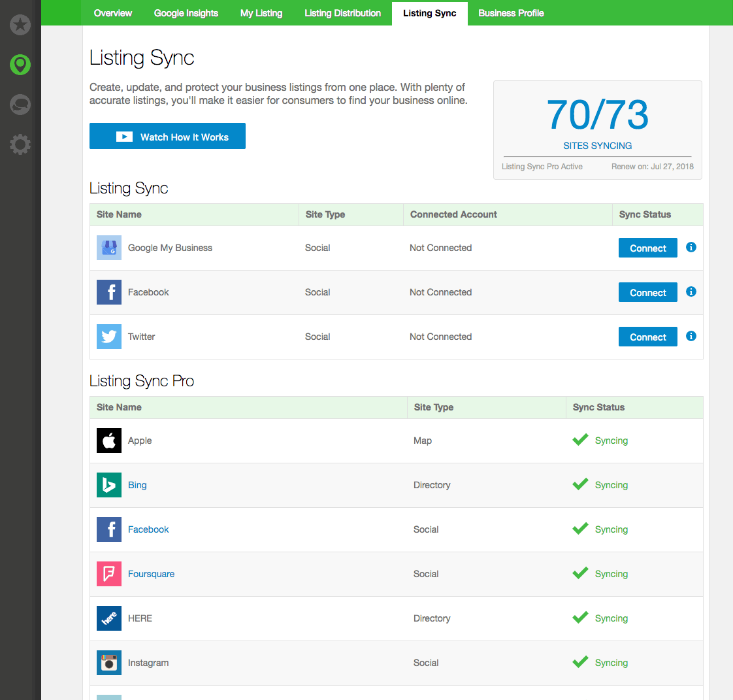Open the Listing Distribution tab
733x700 pixels.
pos(343,13)
